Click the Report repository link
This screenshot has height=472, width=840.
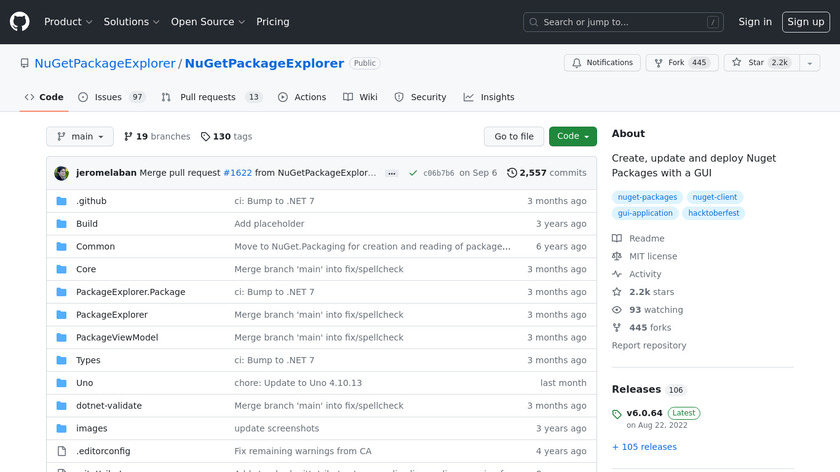[649, 346]
